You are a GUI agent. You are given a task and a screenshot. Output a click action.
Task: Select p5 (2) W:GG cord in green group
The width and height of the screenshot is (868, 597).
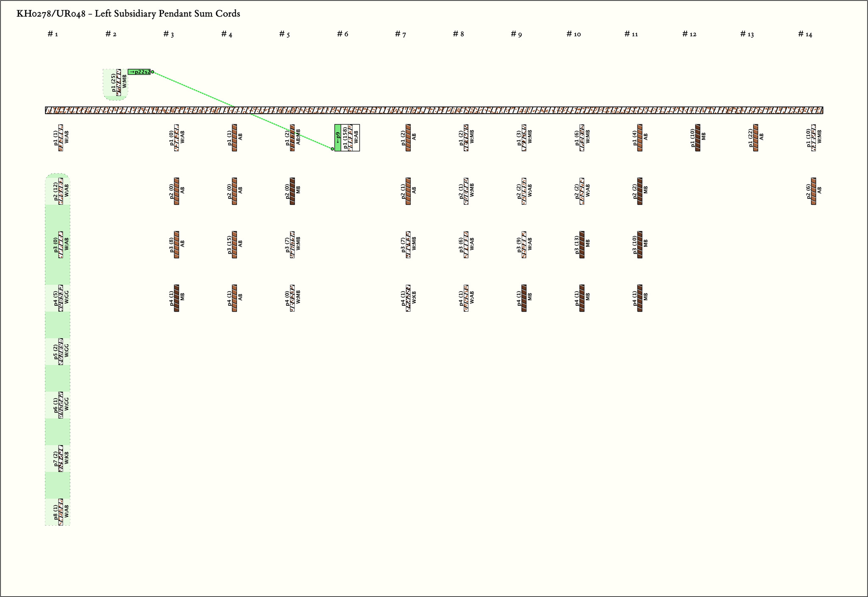pyautogui.click(x=61, y=352)
